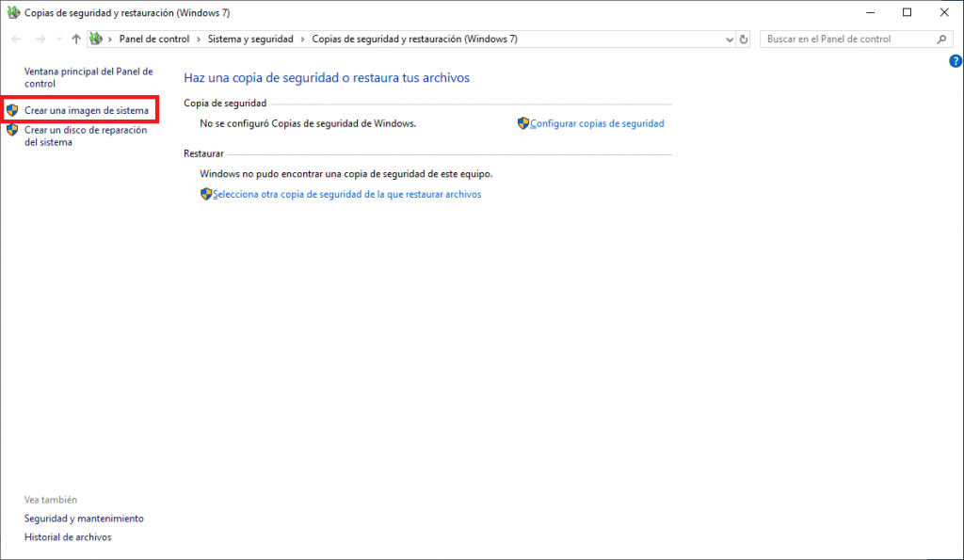Expand the chevron after Sistema y seguridad breadcrumb

point(302,40)
